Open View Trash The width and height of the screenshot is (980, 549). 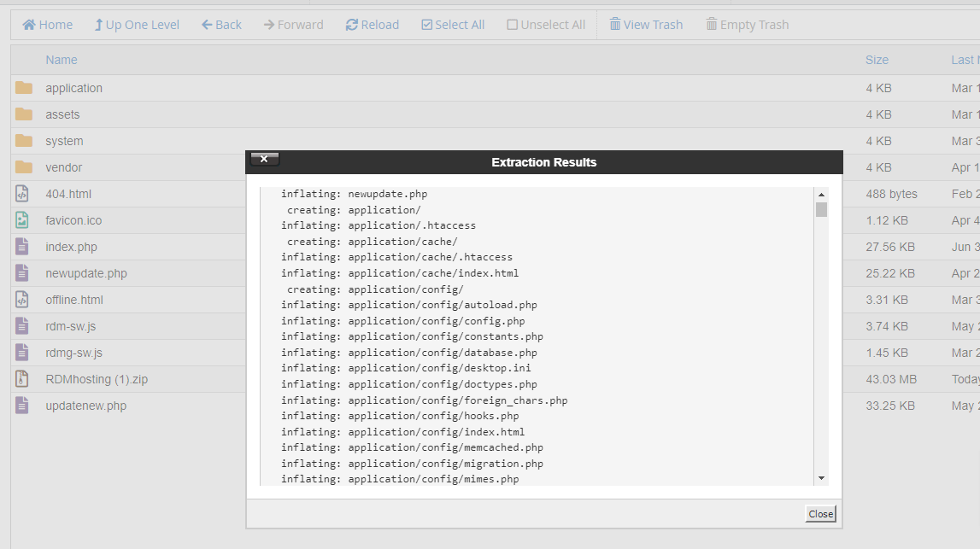[645, 25]
